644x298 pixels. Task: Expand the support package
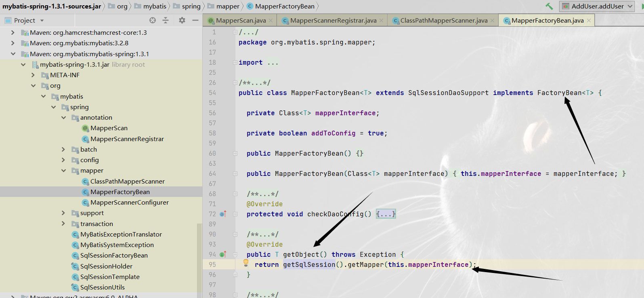coord(63,213)
